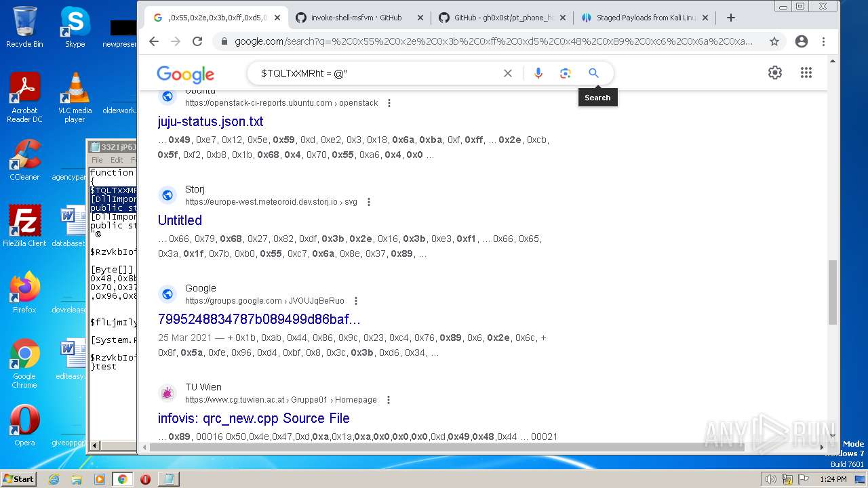Select the VLC media player desktop icon
Screen dimensions: 868x488
75,98
